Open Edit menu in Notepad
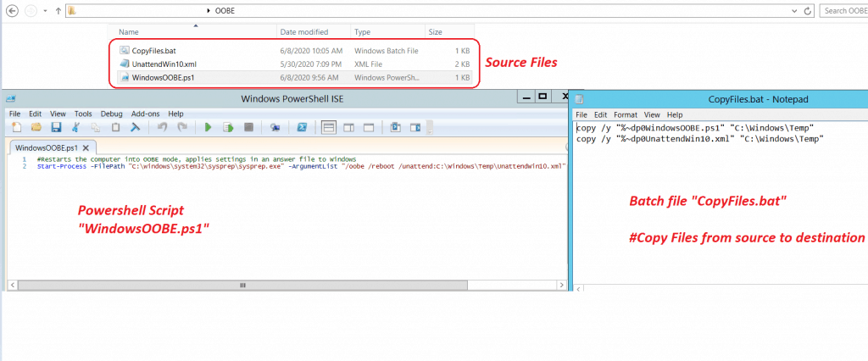Image resolution: width=868 pixels, height=361 pixels. click(x=601, y=114)
